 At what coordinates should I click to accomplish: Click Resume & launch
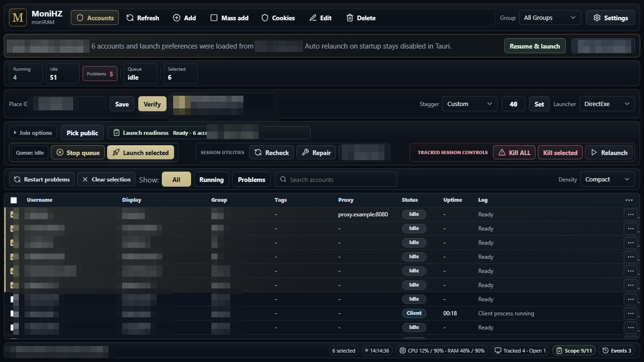(535, 46)
